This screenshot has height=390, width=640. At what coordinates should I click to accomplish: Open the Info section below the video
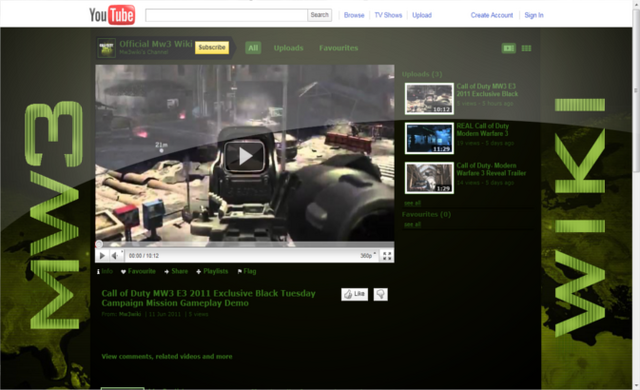[105, 271]
